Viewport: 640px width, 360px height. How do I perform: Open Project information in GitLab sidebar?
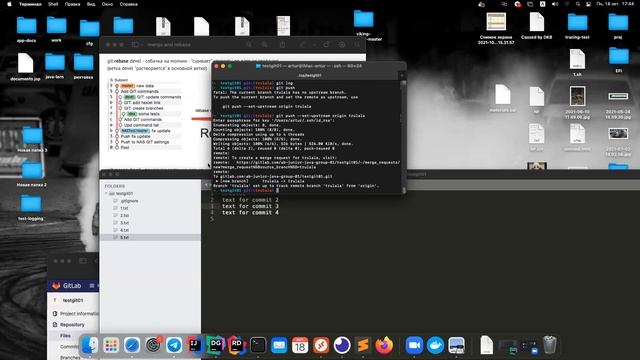tap(79, 313)
